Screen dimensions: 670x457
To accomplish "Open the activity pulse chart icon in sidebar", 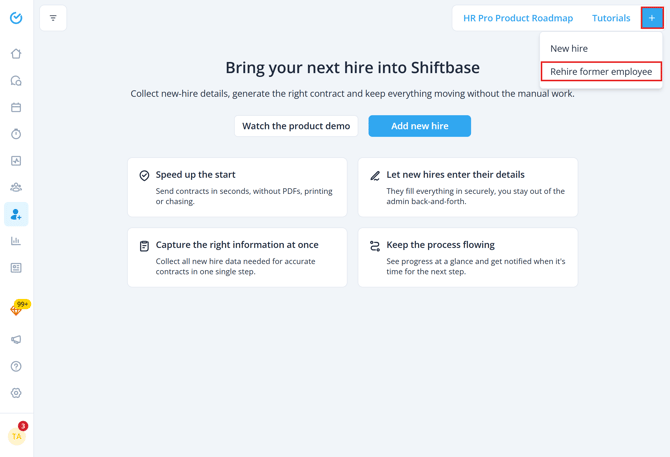I will pyautogui.click(x=16, y=161).
